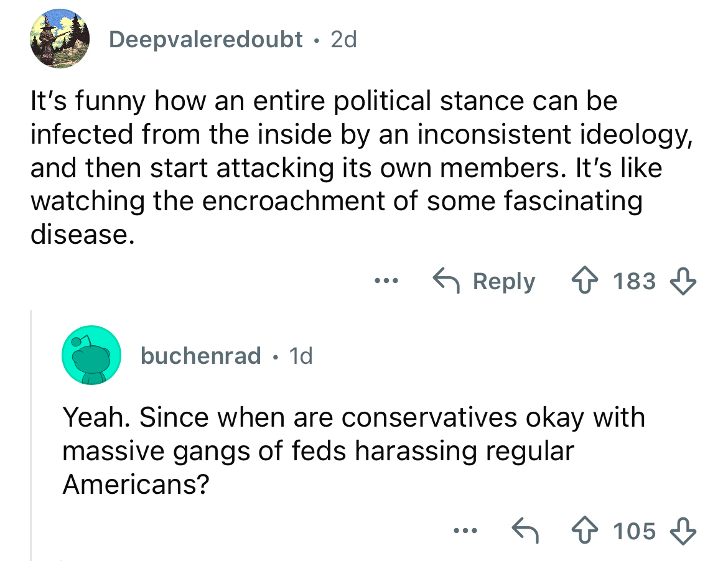Click the 2d timestamp on the top comment
728x561 pixels.
344,40
